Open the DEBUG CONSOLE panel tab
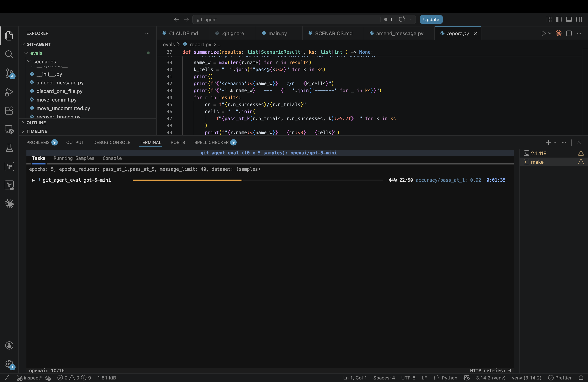 coord(112,143)
